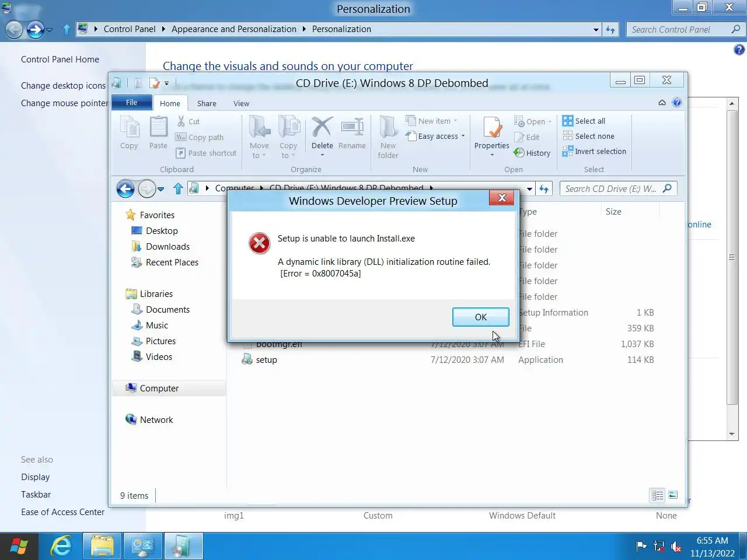
Task: Click Control Panel Home link
Action: tap(60, 60)
